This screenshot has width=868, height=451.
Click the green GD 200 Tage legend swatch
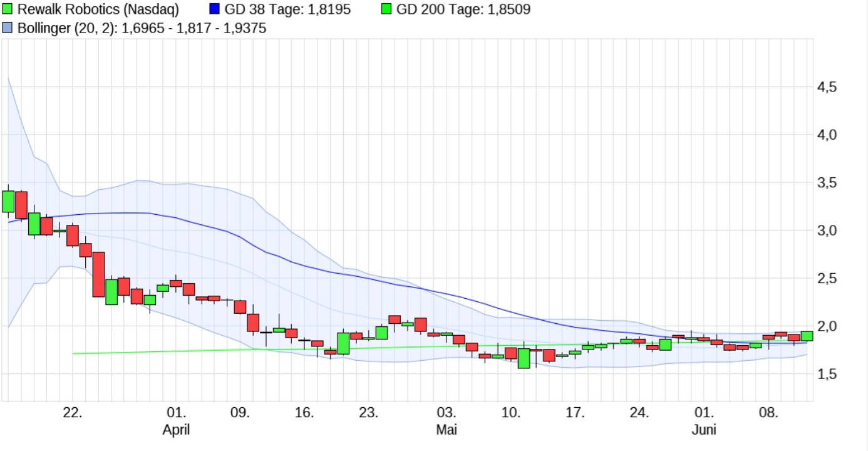[387, 9]
